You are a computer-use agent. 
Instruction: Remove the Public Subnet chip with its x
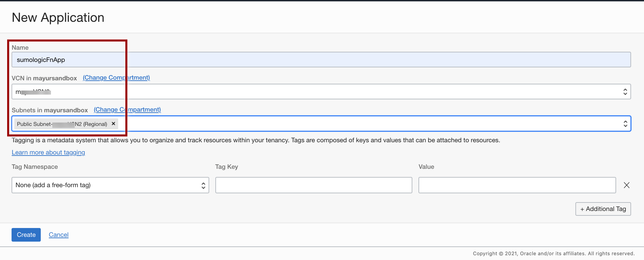coord(113,124)
